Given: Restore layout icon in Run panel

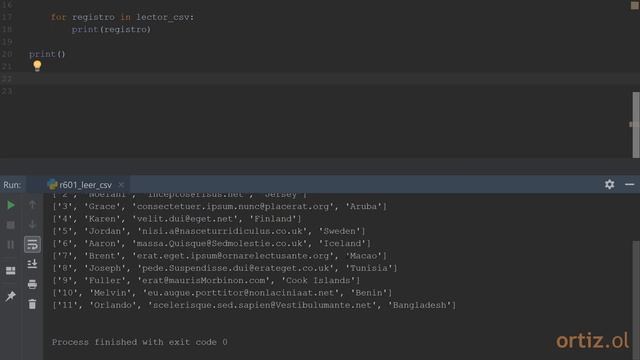Looking at the screenshot, I should (x=11, y=271).
